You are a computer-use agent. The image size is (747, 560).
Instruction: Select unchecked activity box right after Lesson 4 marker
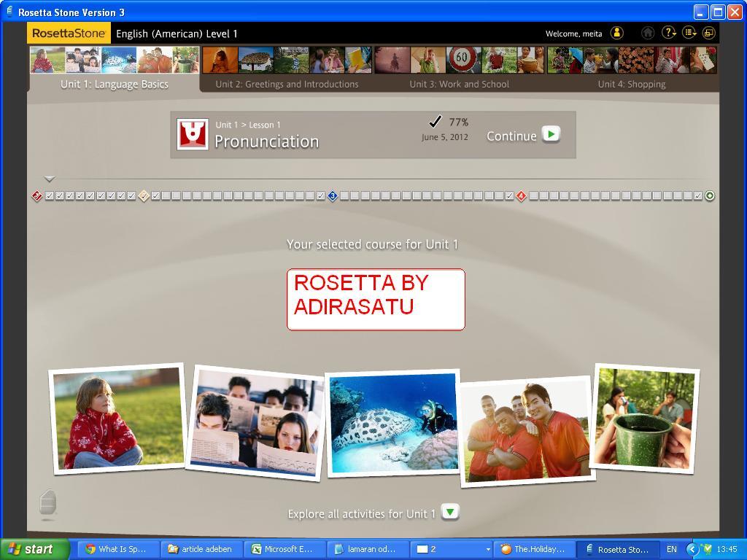533,195
